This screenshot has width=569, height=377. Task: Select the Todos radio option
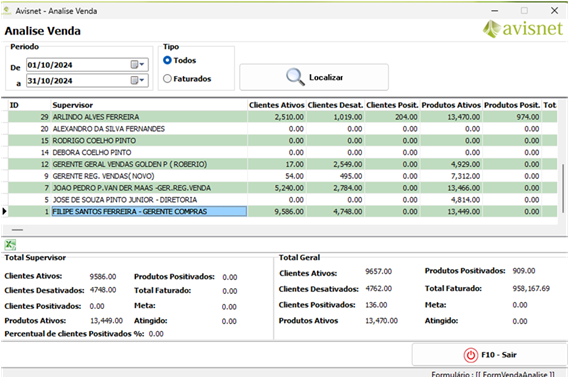[167, 60]
